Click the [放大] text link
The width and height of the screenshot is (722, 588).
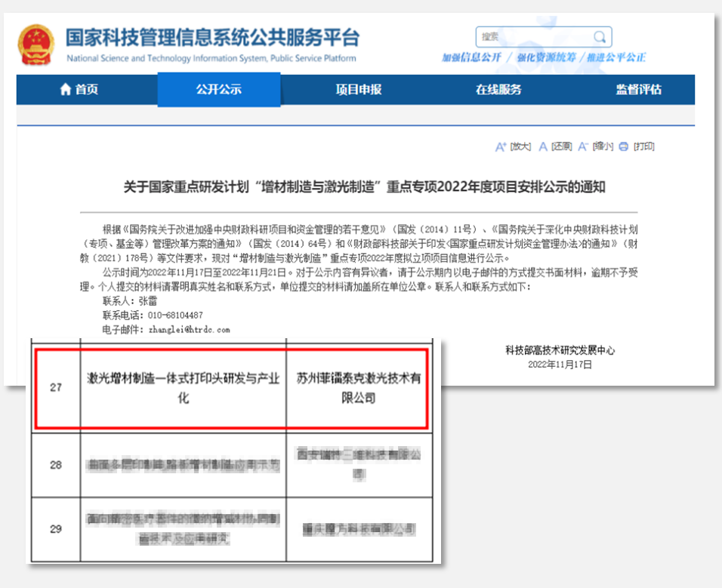click(x=521, y=146)
